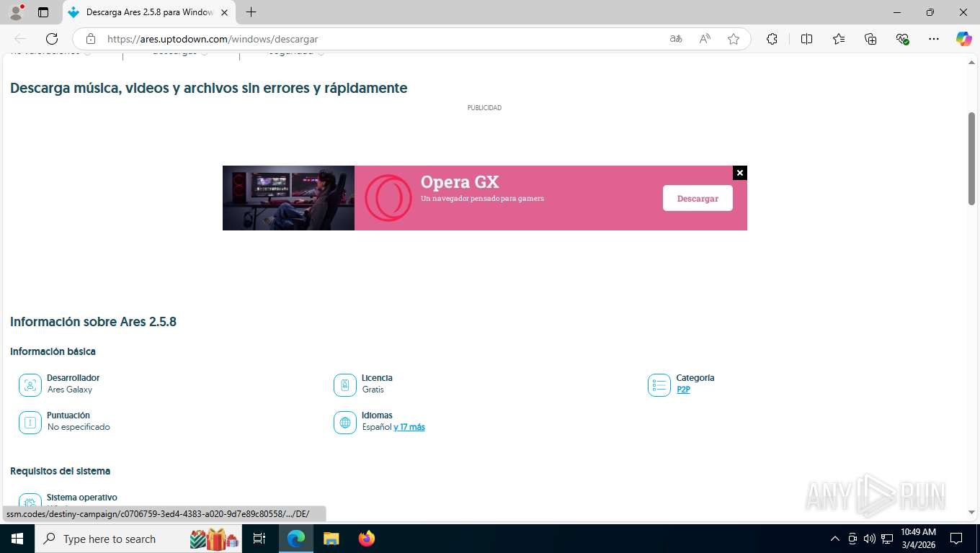980x553 pixels.
Task: Click the translate page icon
Action: pyautogui.click(x=676, y=39)
